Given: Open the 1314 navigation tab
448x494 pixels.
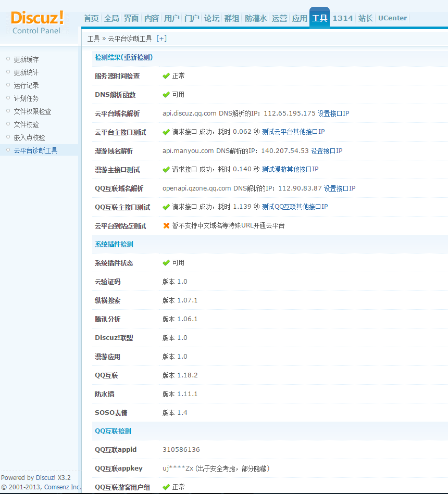Looking at the screenshot, I should click(343, 18).
